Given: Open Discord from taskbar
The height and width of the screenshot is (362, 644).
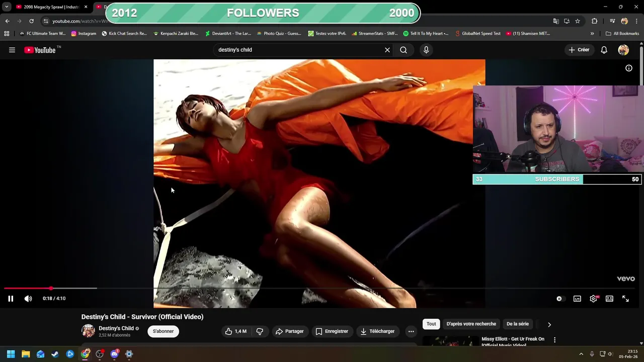Looking at the screenshot, I should click(114, 354).
